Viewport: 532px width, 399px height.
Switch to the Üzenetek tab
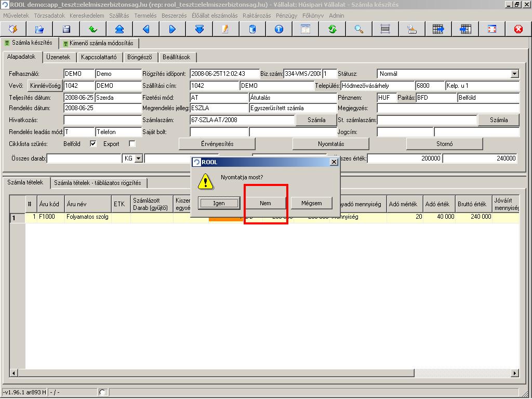tap(58, 57)
